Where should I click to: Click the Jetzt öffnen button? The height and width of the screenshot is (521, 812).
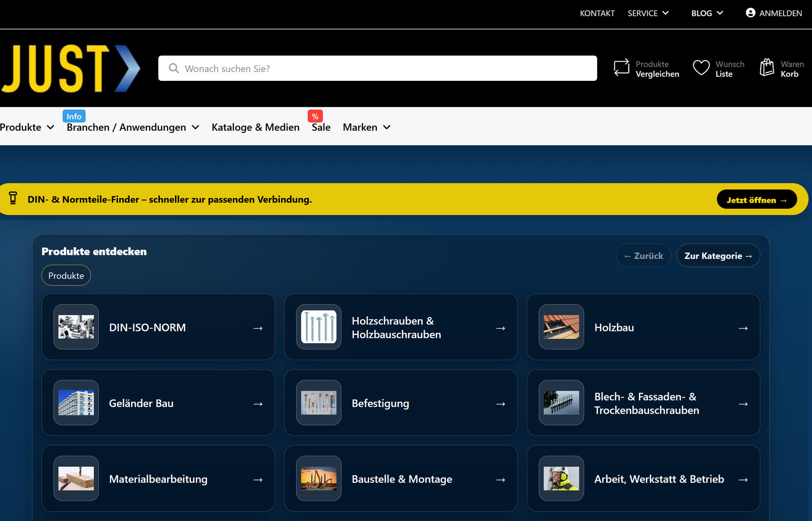click(x=757, y=199)
